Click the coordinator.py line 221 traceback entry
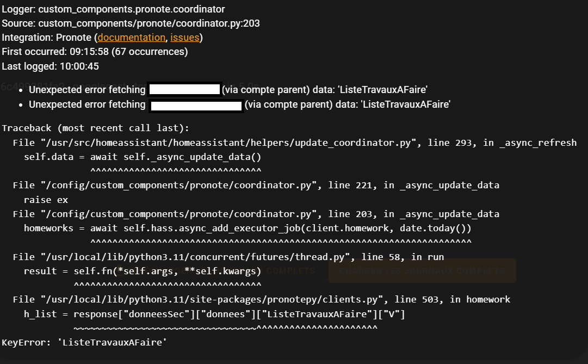Viewport: 588px width, 364px height. pyautogui.click(x=256, y=185)
